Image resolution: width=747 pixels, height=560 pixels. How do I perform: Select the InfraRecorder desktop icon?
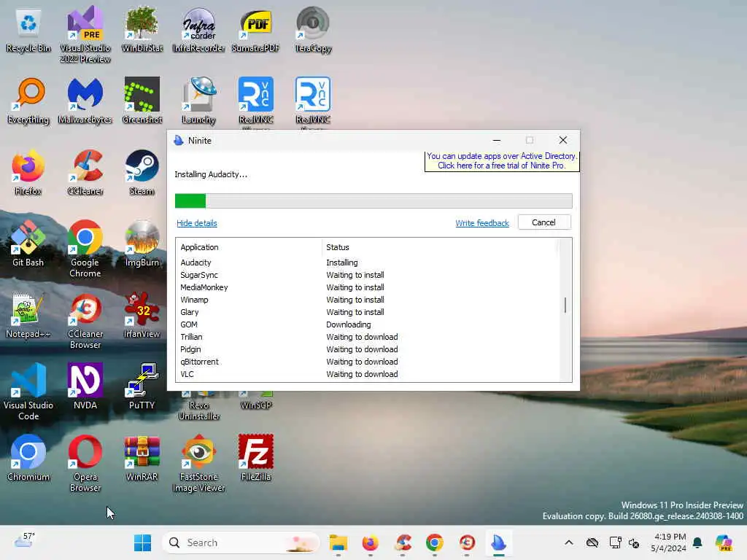tap(198, 31)
